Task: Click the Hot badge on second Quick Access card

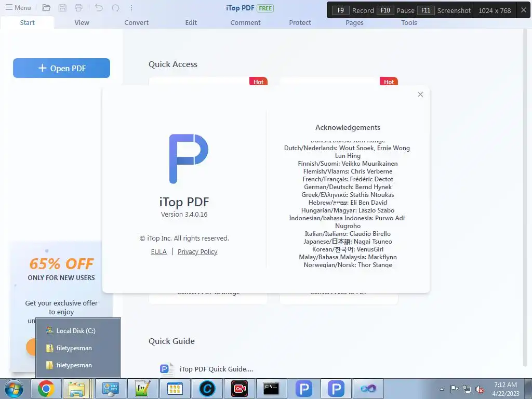Action: click(389, 82)
